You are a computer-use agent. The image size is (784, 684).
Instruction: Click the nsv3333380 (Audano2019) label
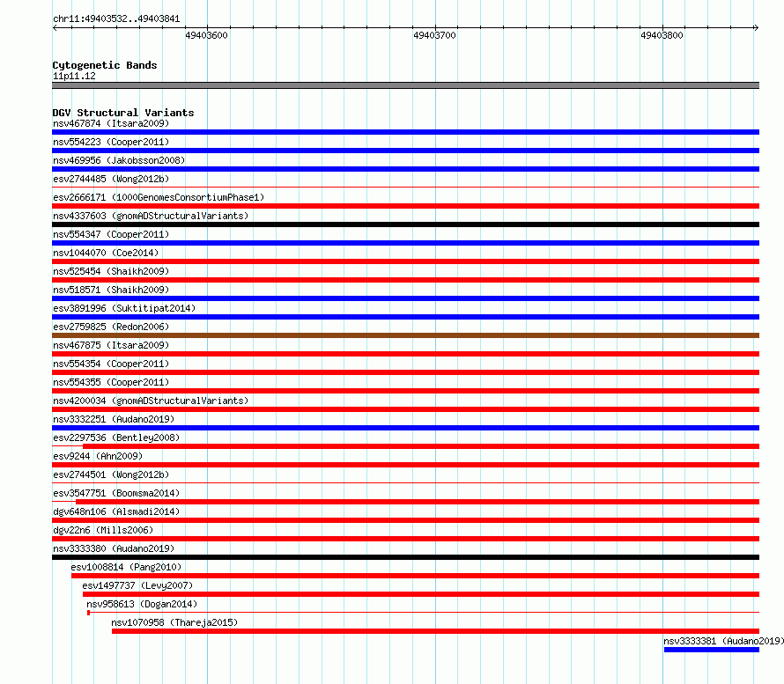[x=114, y=548]
